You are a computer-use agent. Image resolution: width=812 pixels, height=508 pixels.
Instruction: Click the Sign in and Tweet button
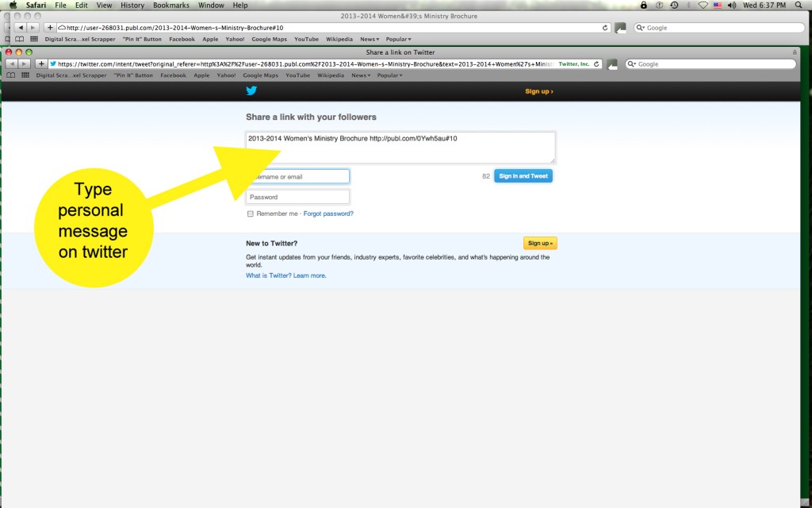click(523, 176)
